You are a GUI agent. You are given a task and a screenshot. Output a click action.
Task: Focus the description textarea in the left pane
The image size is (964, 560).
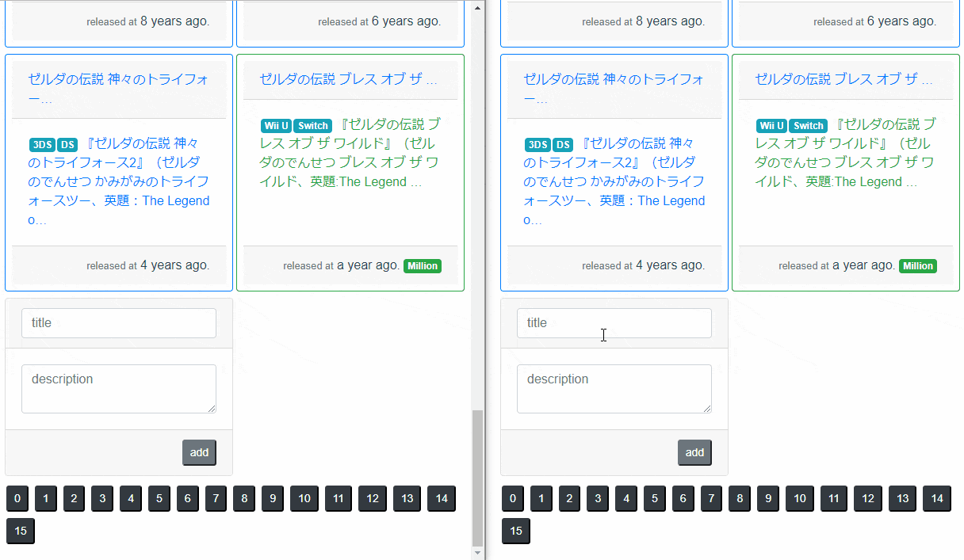[119, 389]
